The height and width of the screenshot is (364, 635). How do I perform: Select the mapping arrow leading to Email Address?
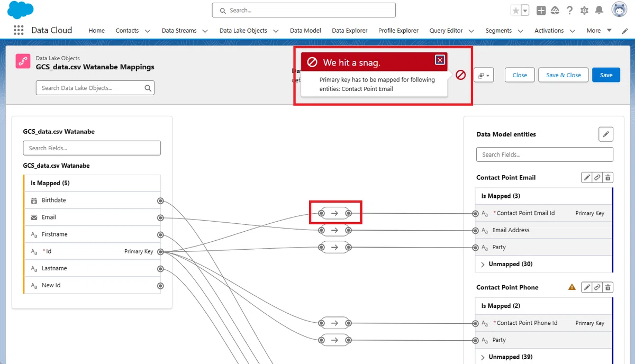334,230
